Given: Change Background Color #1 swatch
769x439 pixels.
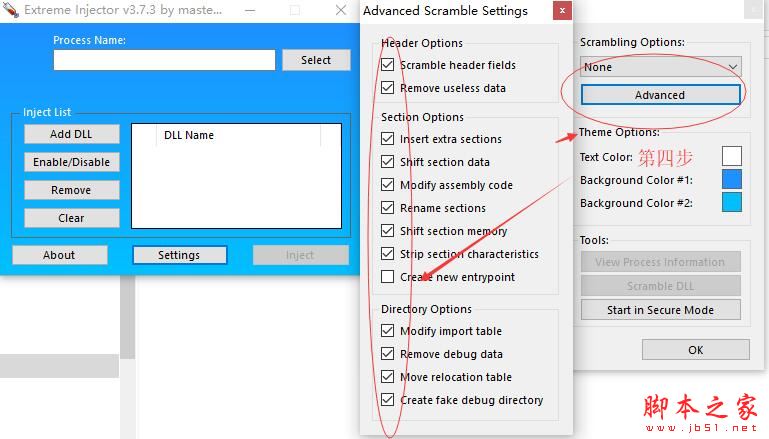Looking at the screenshot, I should coord(732,180).
